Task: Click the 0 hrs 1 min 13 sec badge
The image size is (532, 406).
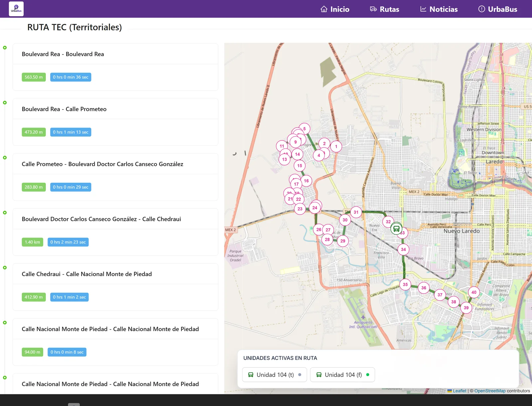Action: pos(70,132)
